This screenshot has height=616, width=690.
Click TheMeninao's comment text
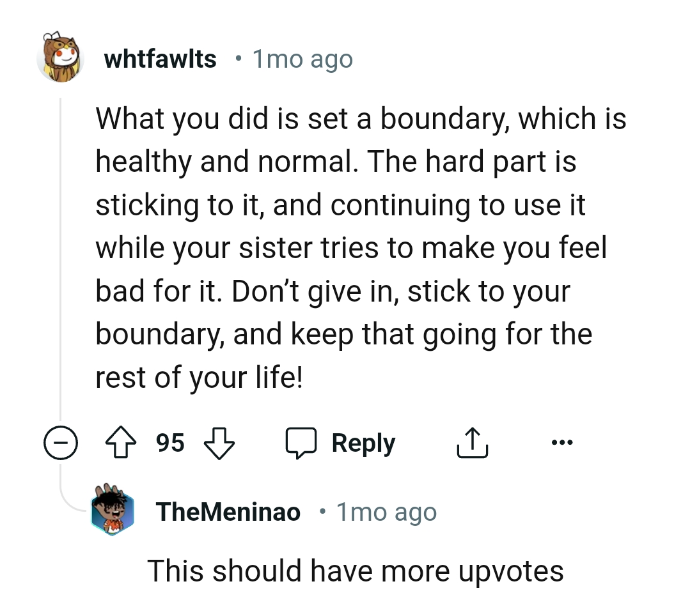356,570
